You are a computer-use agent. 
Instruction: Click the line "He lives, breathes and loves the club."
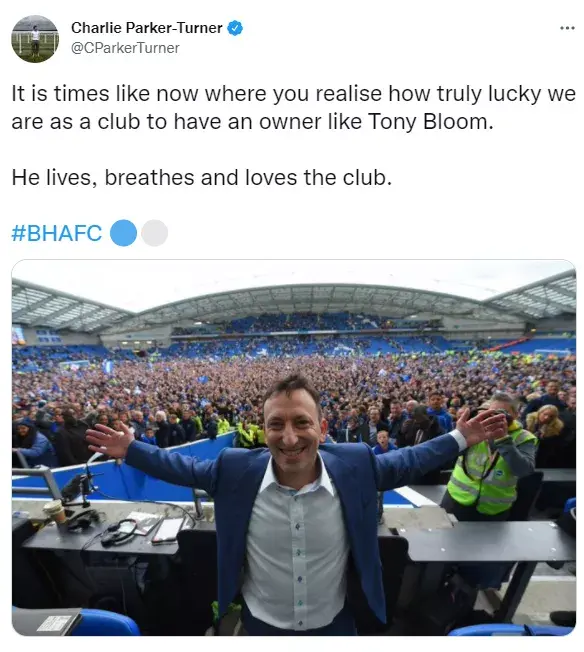pyautogui.click(x=202, y=178)
